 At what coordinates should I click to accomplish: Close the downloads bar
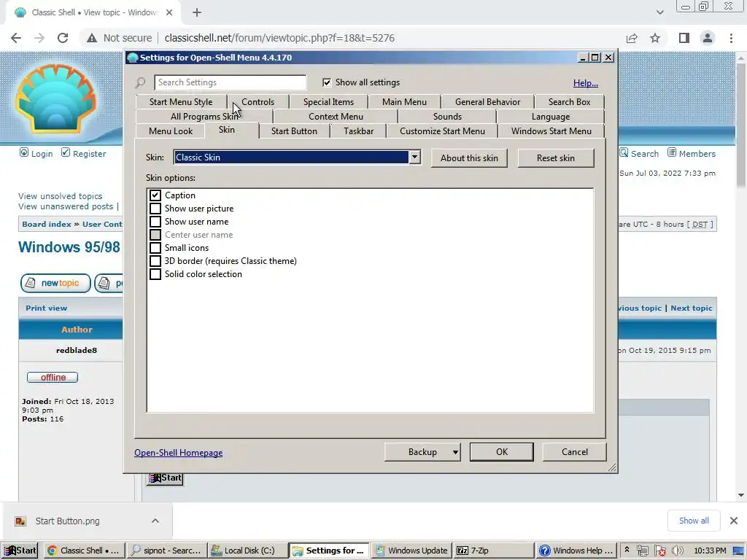tap(734, 521)
